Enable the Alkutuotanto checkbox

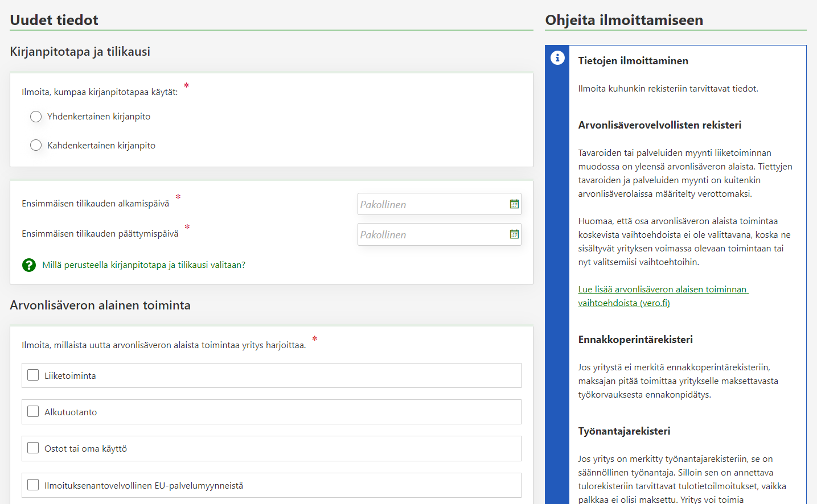(33, 412)
